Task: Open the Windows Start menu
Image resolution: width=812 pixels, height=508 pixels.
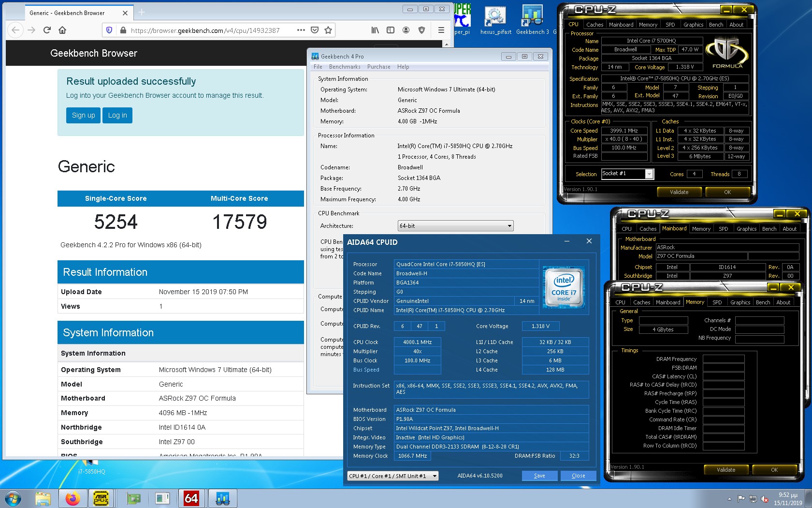Action: point(13,498)
